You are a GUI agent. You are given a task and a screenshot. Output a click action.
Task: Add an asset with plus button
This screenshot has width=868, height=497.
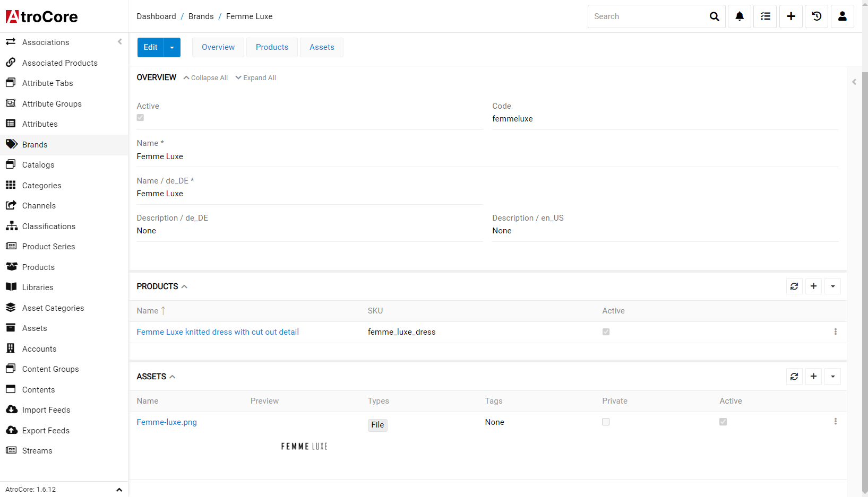pos(813,377)
